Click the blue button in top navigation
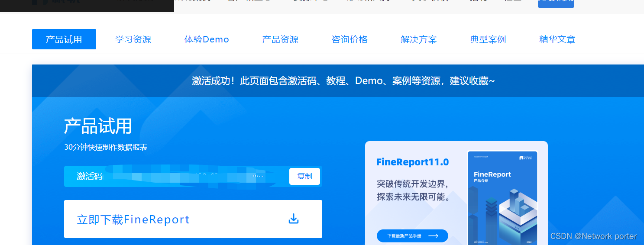This screenshot has width=644, height=245. click(x=556, y=3)
